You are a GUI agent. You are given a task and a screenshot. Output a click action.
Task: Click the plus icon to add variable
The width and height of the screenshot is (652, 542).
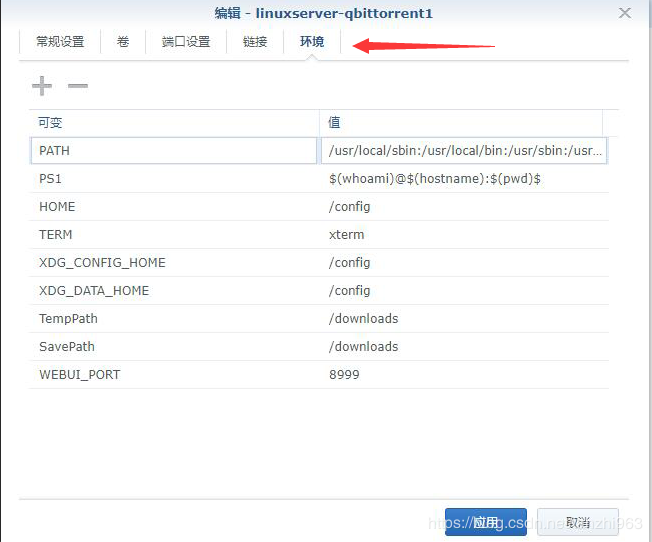(42, 86)
